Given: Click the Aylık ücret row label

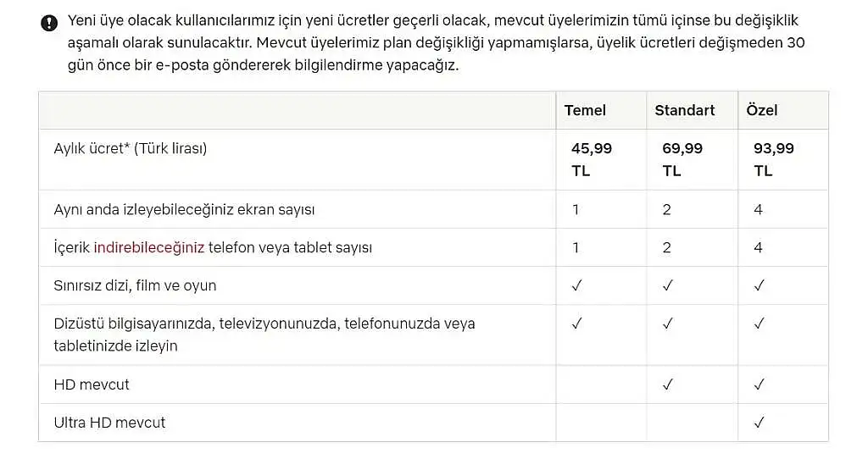Looking at the screenshot, I should pos(130,148).
